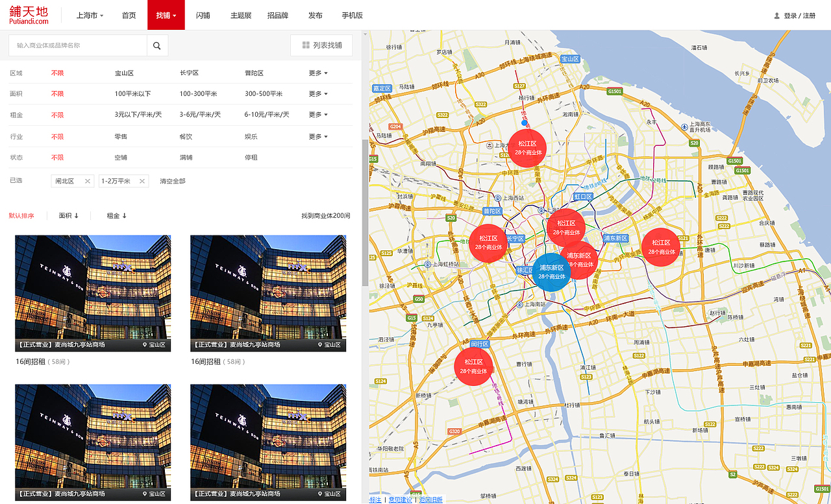Open the 意见建议 link on map
This screenshot has height=504, width=831.
coord(401,499)
